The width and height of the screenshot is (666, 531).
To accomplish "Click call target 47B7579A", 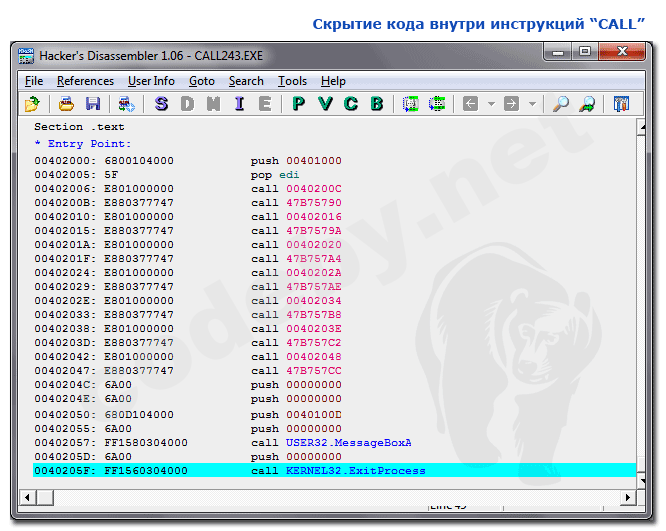I will pos(313,231).
